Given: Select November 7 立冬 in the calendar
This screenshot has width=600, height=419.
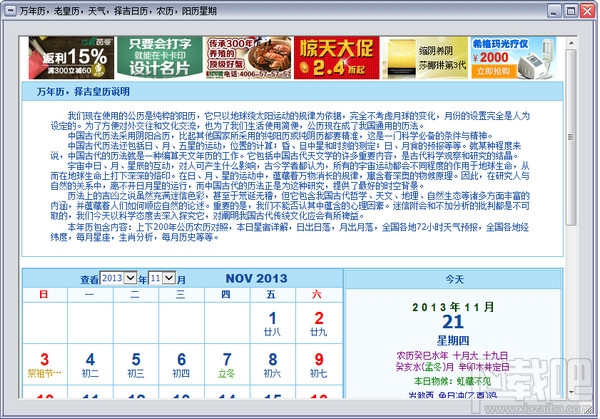Looking at the screenshot, I should coord(227,364).
